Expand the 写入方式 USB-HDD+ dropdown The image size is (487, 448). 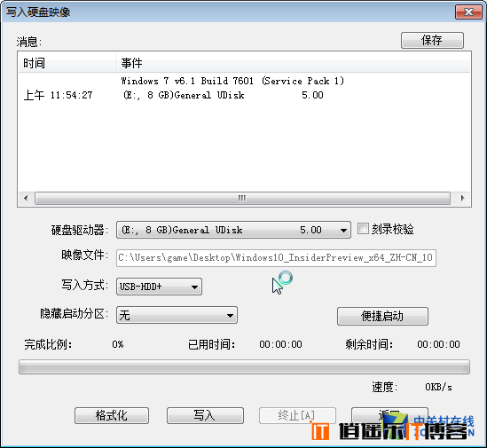(x=159, y=287)
